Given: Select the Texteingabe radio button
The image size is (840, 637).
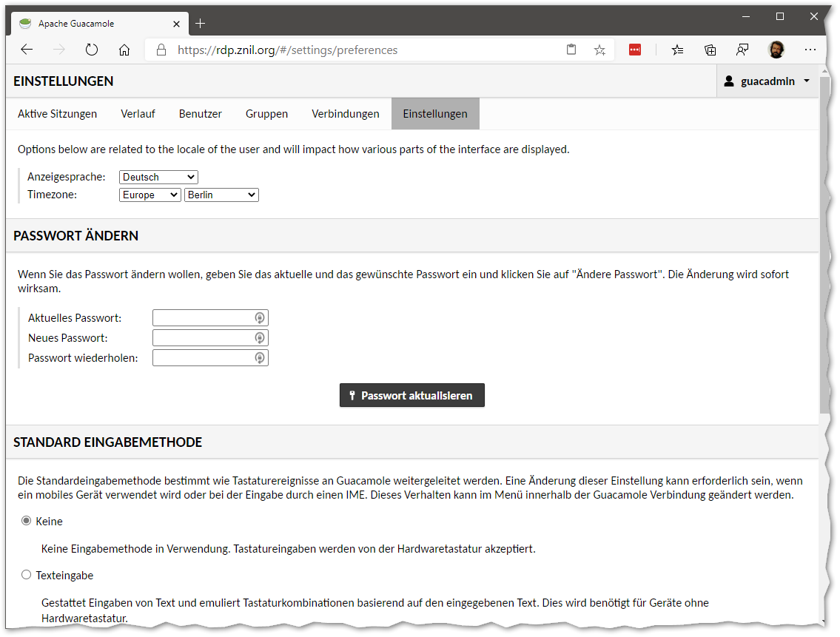Looking at the screenshot, I should click(27, 575).
